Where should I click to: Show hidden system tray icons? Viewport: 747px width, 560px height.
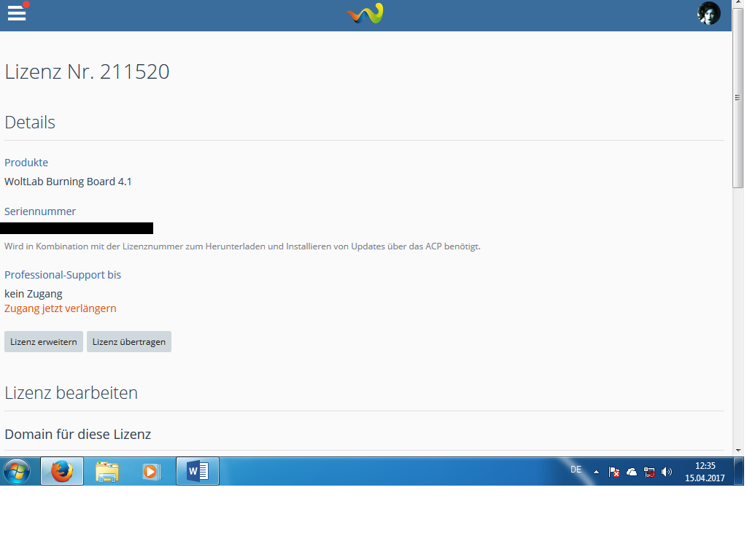tap(596, 472)
